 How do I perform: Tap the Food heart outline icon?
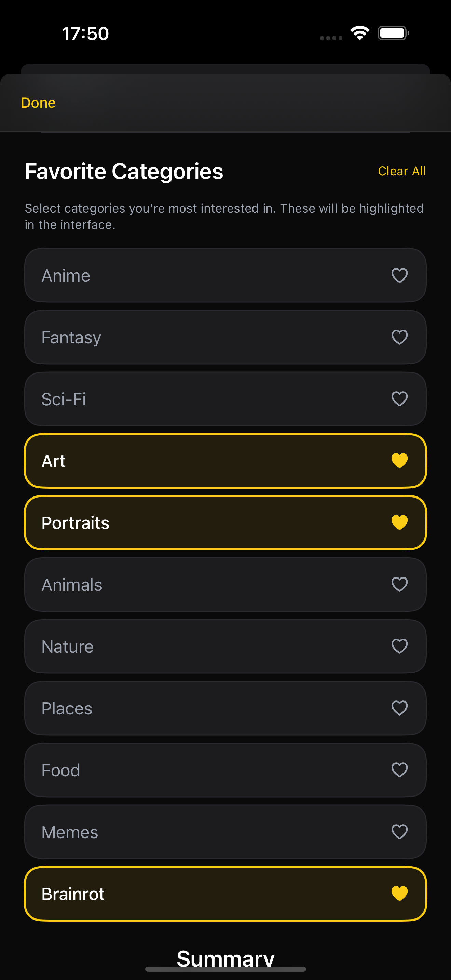pyautogui.click(x=399, y=770)
